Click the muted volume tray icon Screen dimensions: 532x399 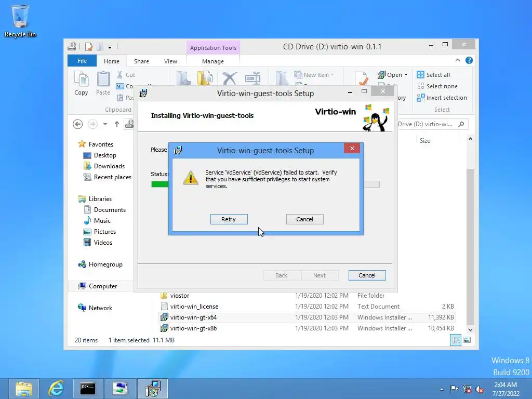(x=480, y=389)
